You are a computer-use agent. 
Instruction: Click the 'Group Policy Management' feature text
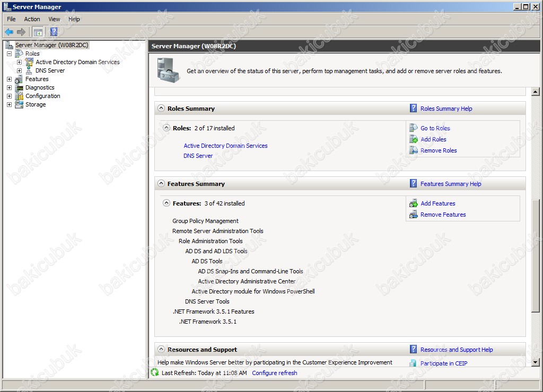[x=205, y=221]
